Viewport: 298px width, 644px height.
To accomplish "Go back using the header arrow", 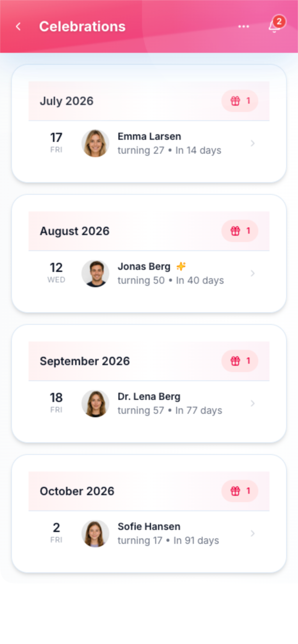I will pyautogui.click(x=18, y=26).
